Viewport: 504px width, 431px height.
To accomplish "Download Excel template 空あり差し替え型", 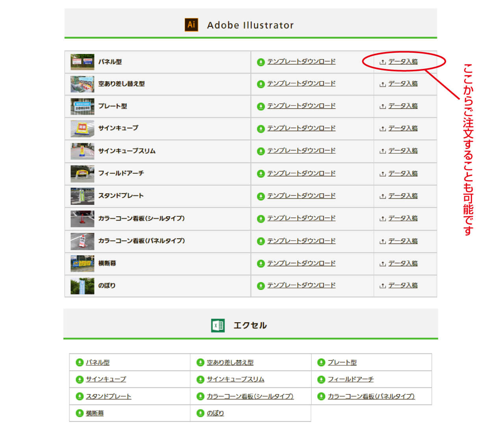I will coord(230,362).
